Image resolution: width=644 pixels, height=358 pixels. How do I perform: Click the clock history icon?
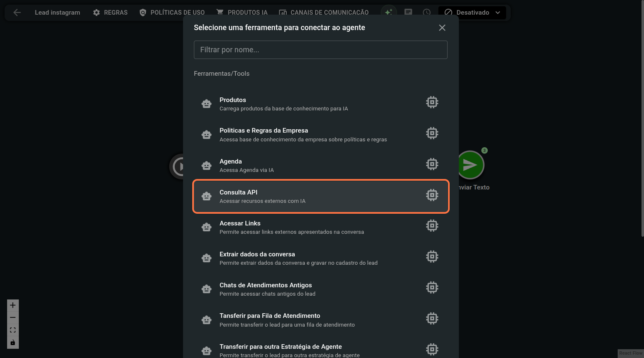[x=427, y=12]
